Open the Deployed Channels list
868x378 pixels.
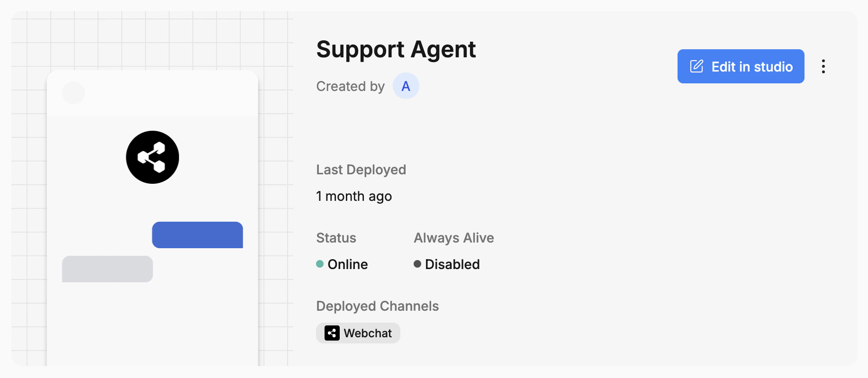pyautogui.click(x=377, y=306)
